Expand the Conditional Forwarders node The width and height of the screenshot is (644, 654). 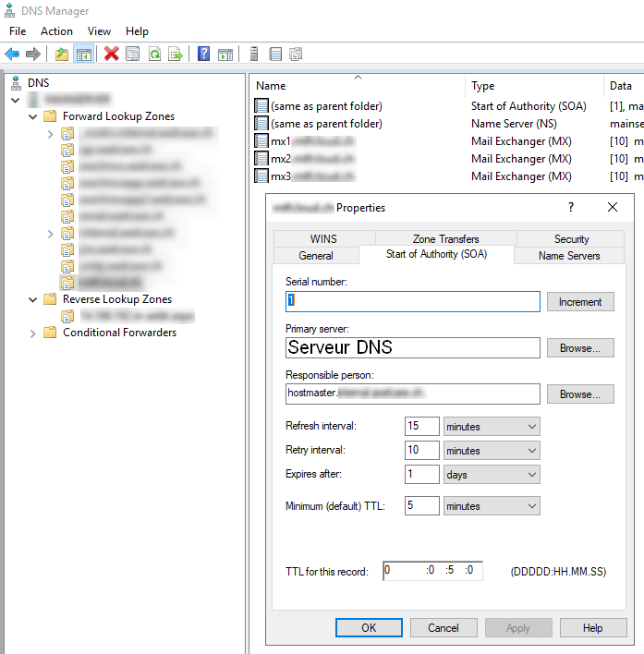33,333
